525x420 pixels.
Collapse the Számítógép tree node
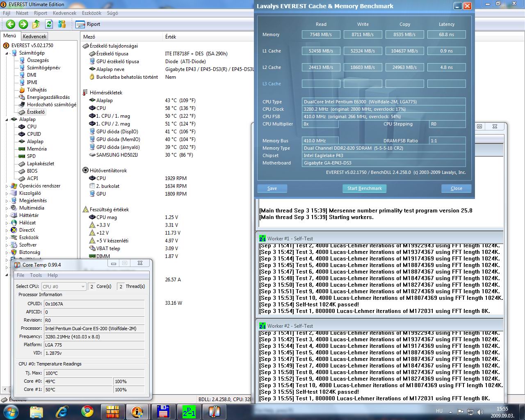(7, 53)
